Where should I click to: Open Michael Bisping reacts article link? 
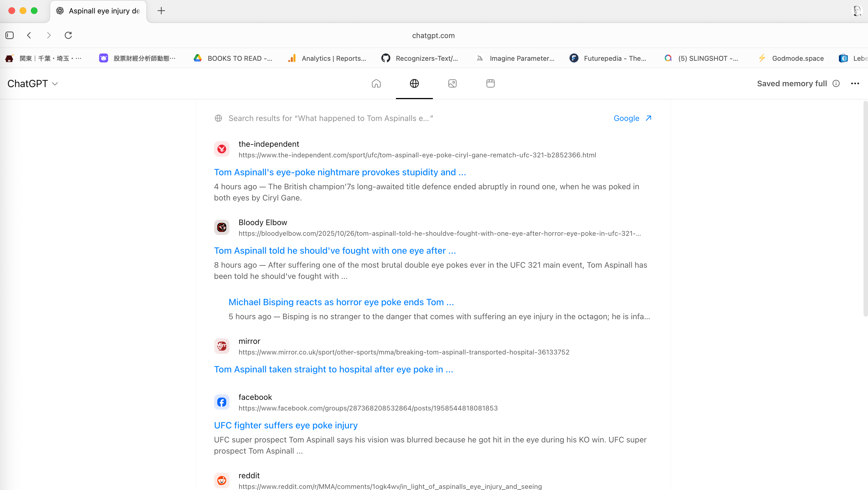click(x=341, y=302)
